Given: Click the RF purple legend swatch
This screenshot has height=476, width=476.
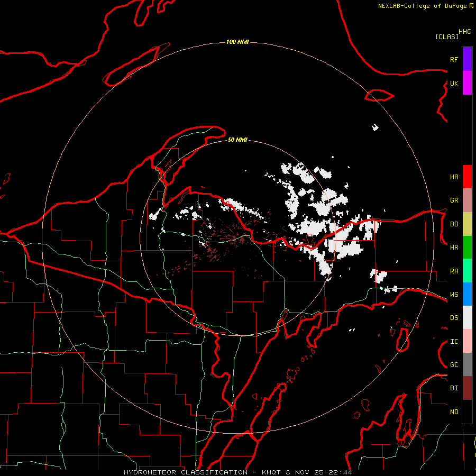Looking at the screenshot, I should (467, 59).
